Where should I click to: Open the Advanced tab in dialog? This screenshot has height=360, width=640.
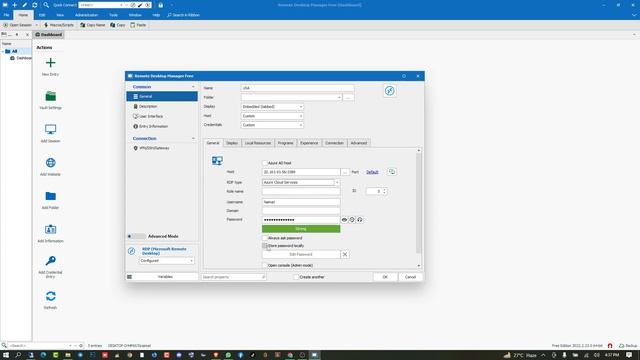coord(359,143)
